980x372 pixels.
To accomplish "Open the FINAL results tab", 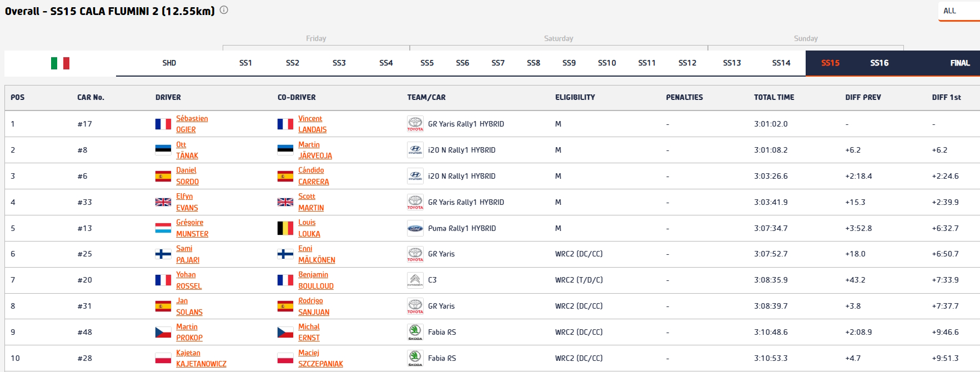I will (x=959, y=63).
